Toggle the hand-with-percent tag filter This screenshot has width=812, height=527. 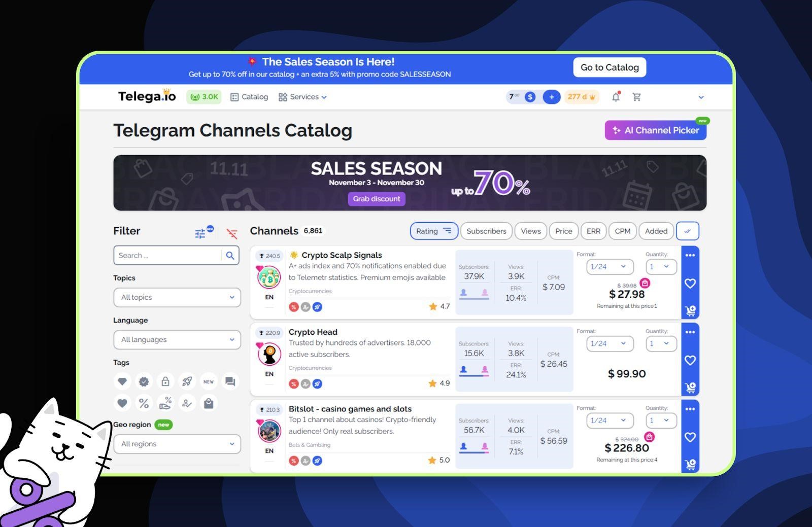165,403
